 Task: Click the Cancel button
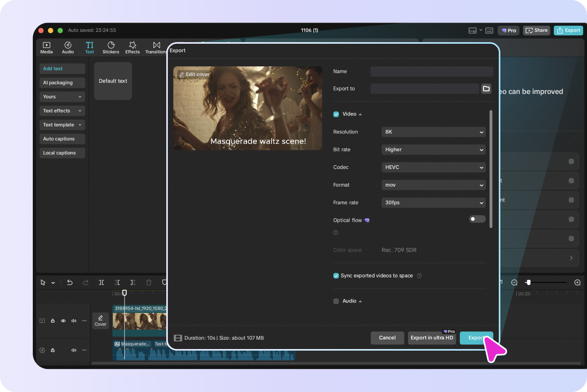click(387, 338)
